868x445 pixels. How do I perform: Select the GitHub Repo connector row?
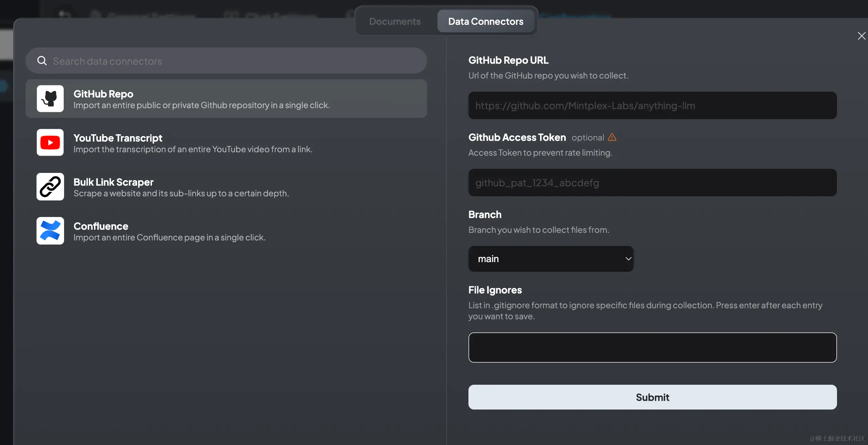(226, 99)
